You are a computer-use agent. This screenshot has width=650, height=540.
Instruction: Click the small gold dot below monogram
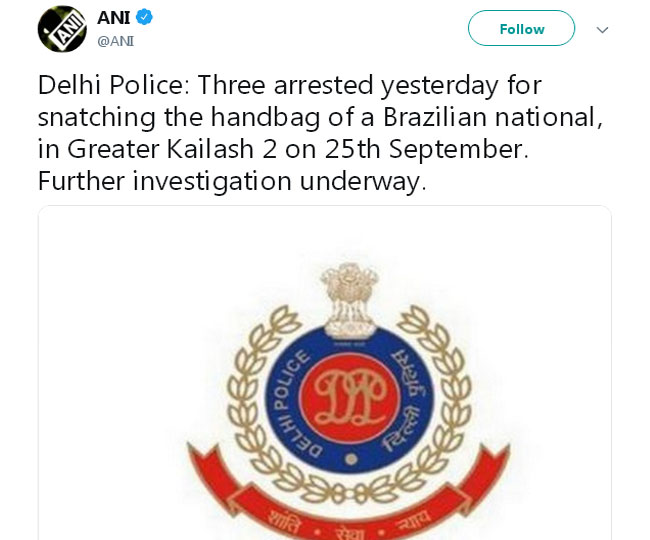point(351,459)
